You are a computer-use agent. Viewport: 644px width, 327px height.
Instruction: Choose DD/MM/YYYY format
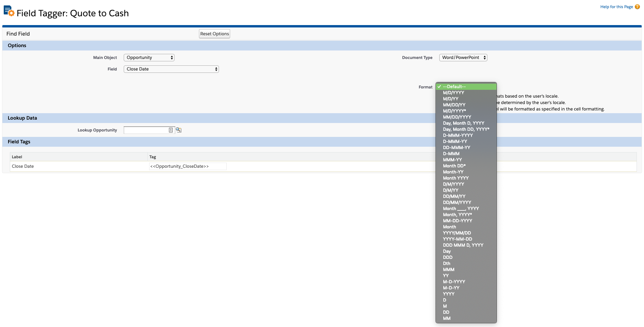coord(466,203)
